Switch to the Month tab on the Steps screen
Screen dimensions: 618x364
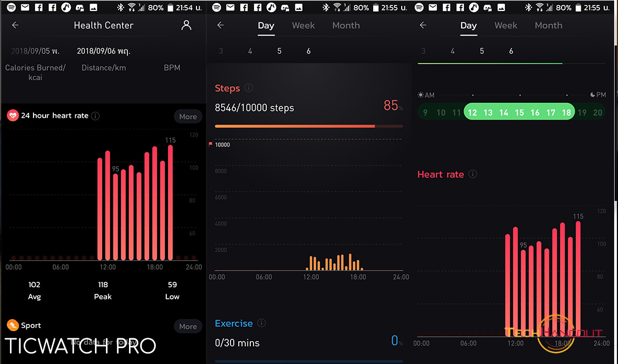[346, 26]
